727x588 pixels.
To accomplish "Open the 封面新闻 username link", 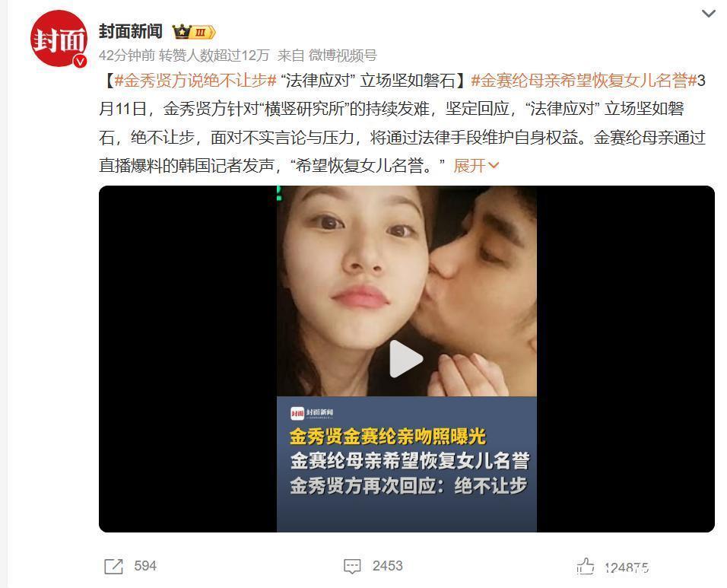I will 131,31.
